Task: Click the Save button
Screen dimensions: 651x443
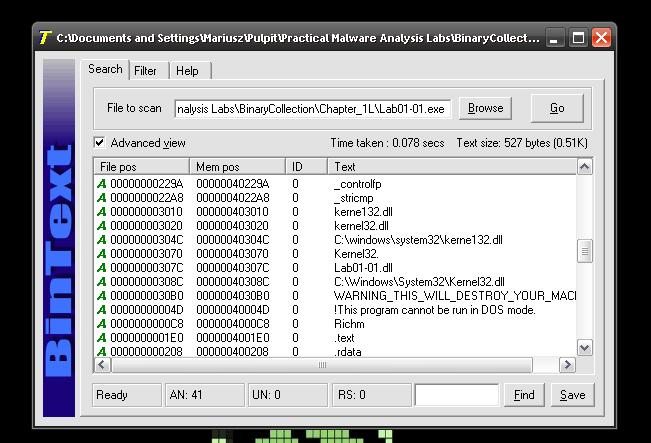Action: [x=573, y=394]
